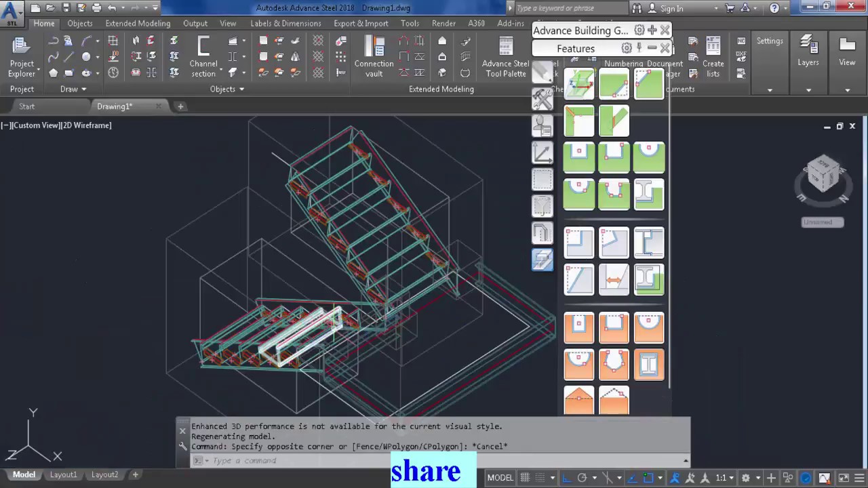Switch to the Layout1 tab
Screen dimensions: 868x488
(x=63, y=474)
